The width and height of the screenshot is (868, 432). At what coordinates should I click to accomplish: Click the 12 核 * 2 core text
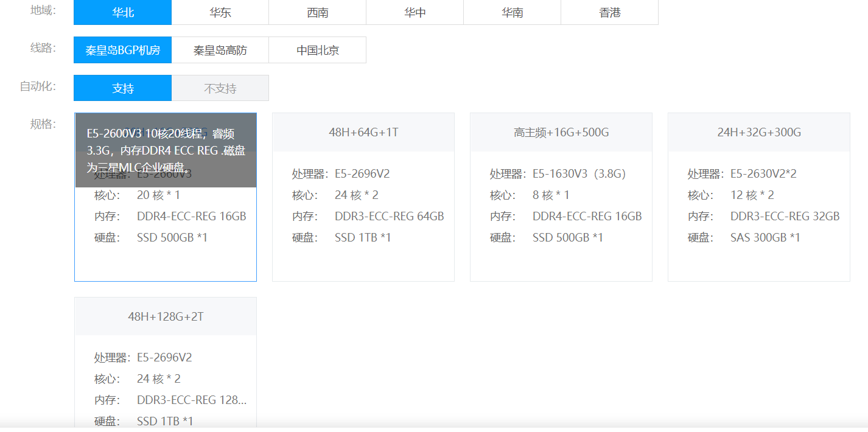[x=752, y=195]
